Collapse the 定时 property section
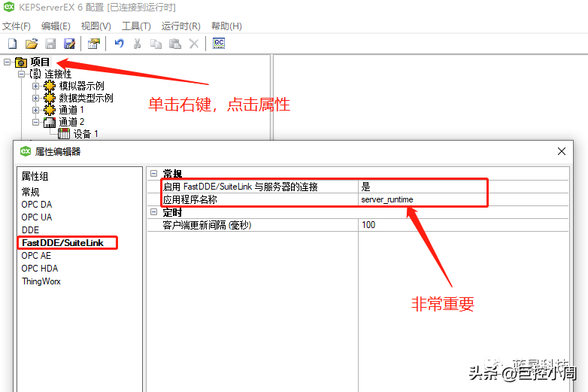 [153, 212]
